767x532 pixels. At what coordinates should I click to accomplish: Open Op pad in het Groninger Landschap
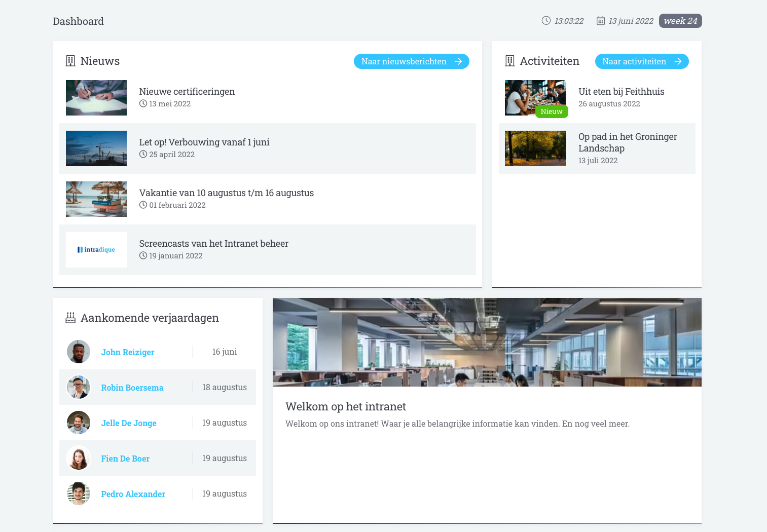click(628, 142)
